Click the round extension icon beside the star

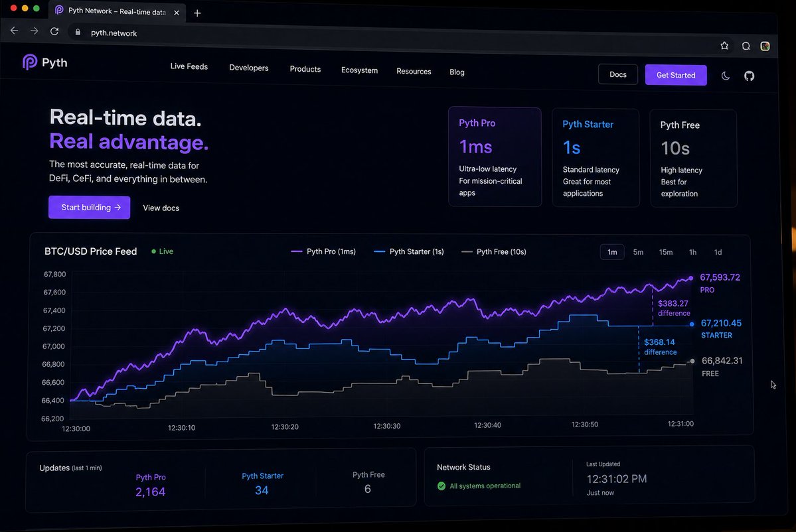[x=746, y=46]
